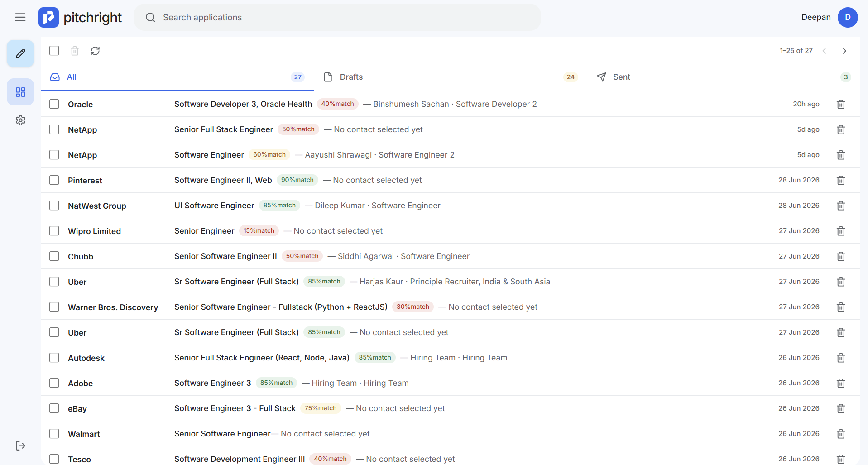Delete the eBay application
Viewport: 868px width, 465px height.
[841, 408]
